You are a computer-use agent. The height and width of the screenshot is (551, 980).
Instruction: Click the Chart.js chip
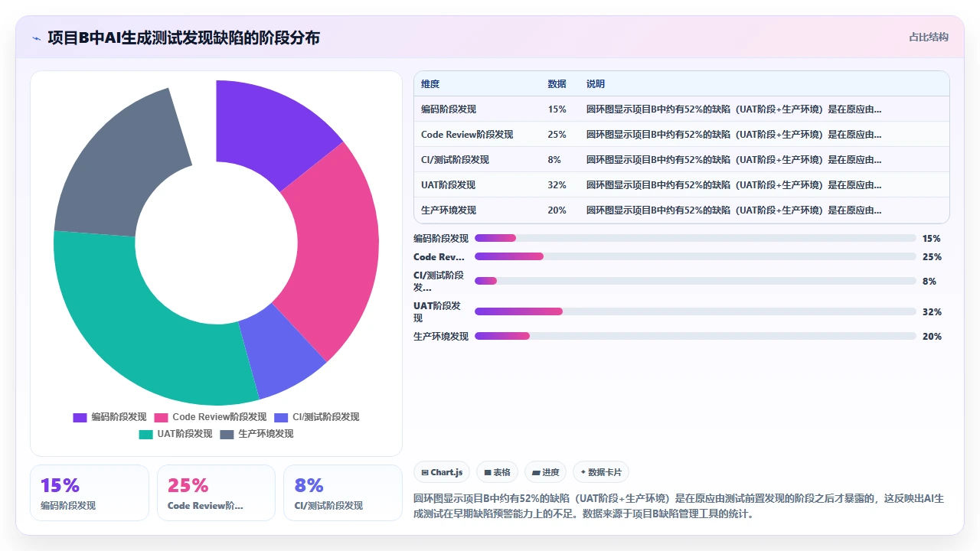(442, 472)
